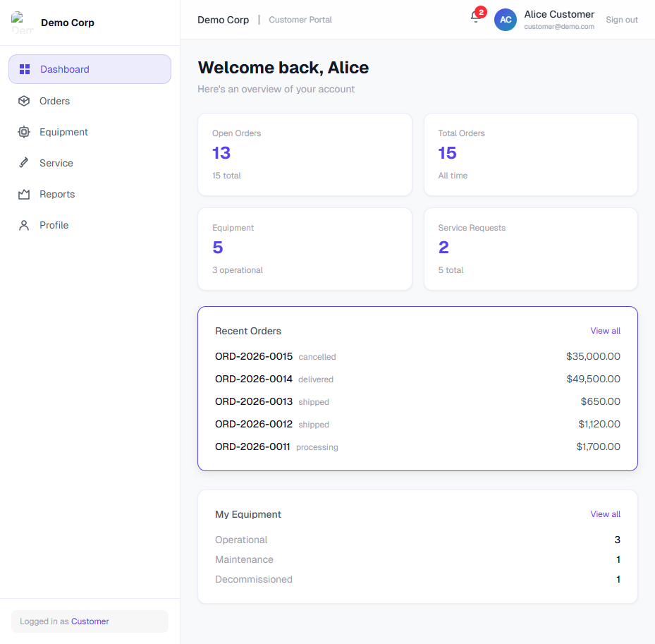The image size is (655, 644).
Task: Open the Reports page
Action: [90, 194]
